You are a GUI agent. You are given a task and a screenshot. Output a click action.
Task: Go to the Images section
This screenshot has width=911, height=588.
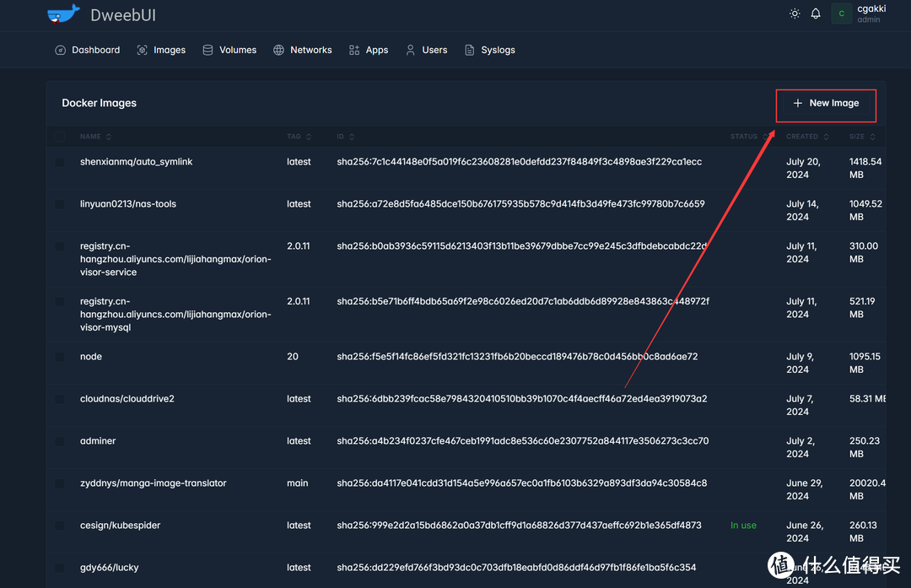pos(161,50)
